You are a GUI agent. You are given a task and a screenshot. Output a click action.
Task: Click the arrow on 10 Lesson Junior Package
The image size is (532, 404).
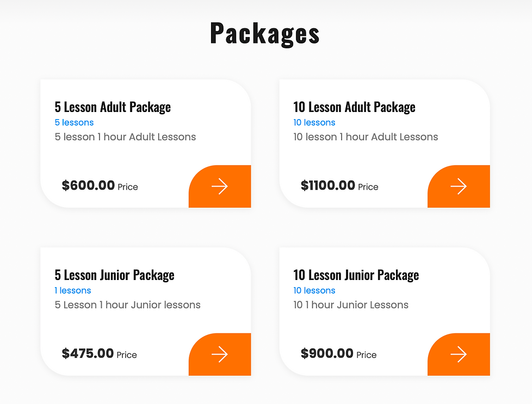click(x=459, y=355)
